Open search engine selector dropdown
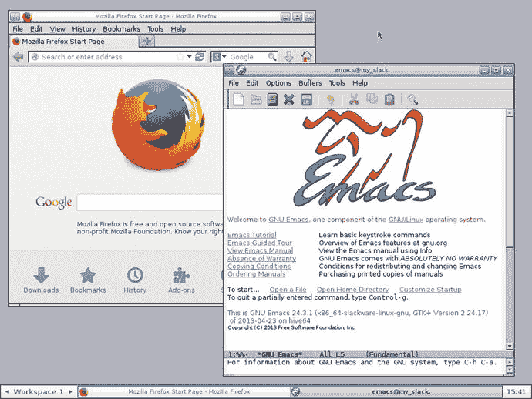 click(x=219, y=56)
